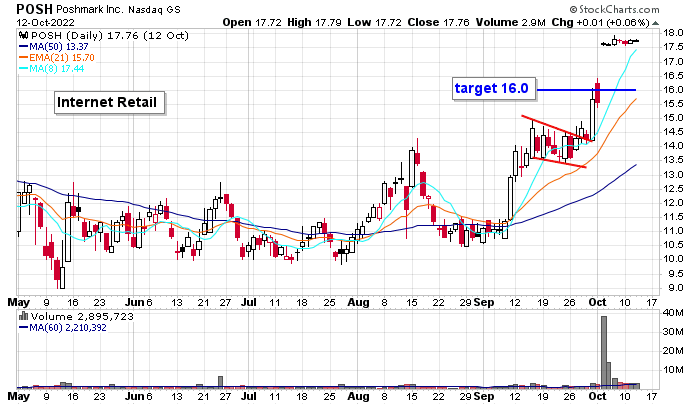Click the Aug label under the price chart
This screenshot has height=405, width=700.
point(358,303)
